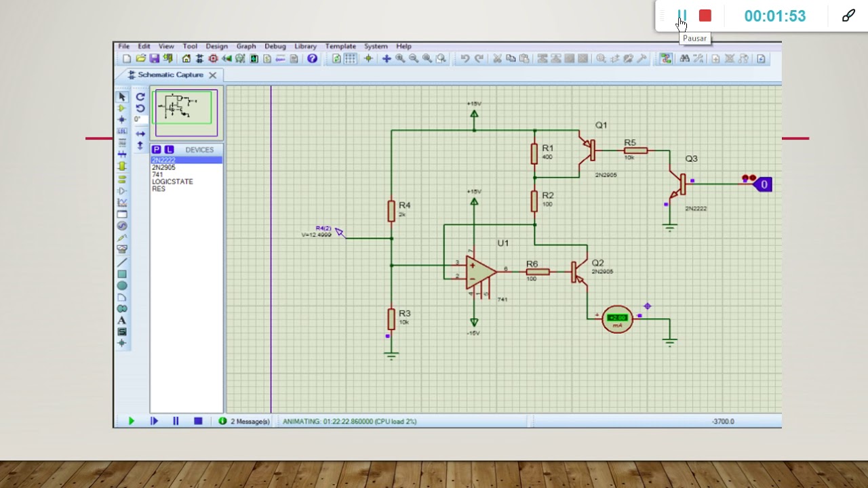Click the Rotate Clockwise icon

tap(140, 96)
